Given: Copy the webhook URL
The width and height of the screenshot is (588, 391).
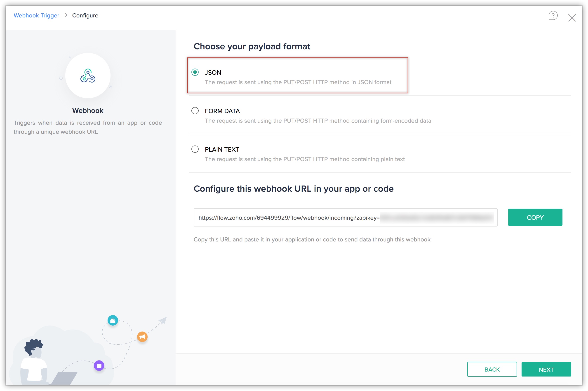Looking at the screenshot, I should pos(535,217).
